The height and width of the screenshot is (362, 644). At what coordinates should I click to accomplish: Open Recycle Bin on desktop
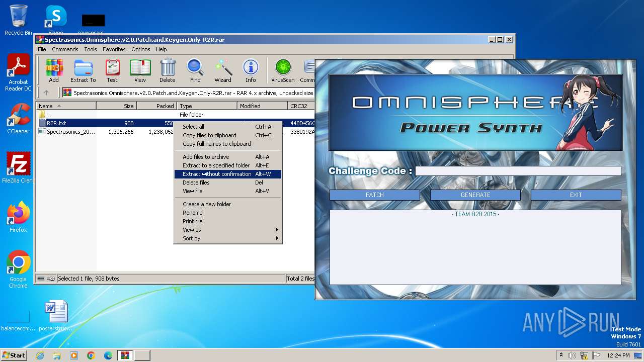pos(18,20)
